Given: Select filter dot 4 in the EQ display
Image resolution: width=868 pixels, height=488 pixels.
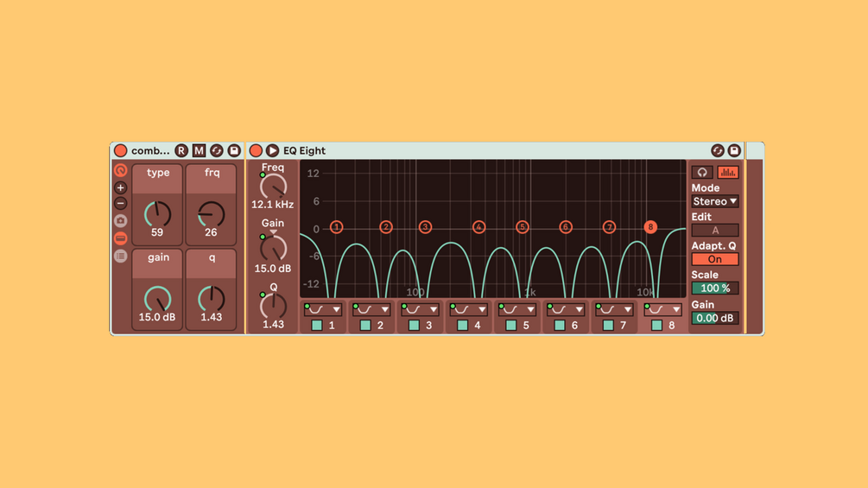Looking at the screenshot, I should [478, 227].
